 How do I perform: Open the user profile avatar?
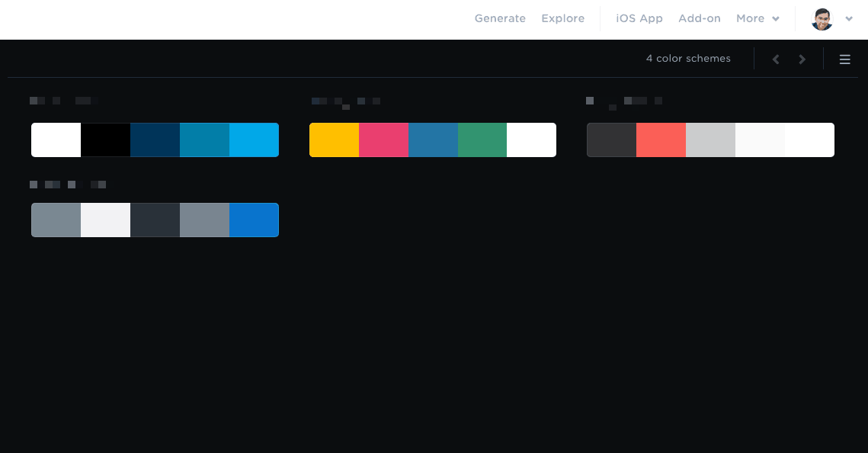822,19
